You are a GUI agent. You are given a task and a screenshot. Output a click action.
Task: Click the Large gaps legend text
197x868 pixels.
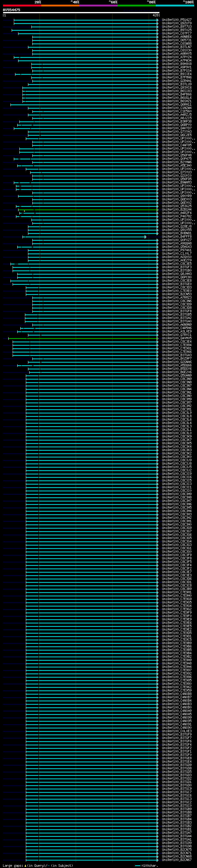(x=38, y=866)
